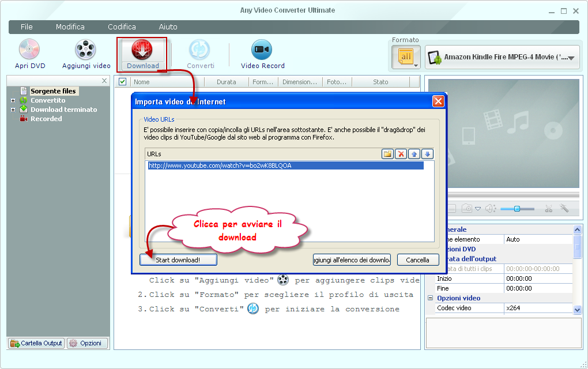Click the scissors clip icon
Image resolution: width=588 pixels, height=369 pixels.
point(549,209)
